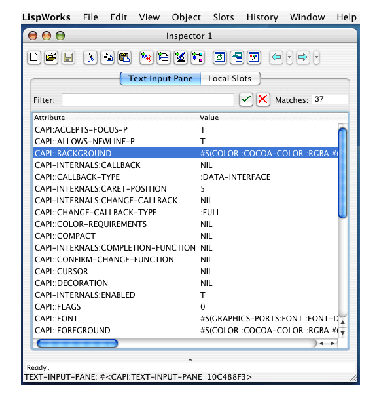Select the CAPI::COMPACT row
Image resolution: width=383 pixels, height=397 pixels.
[x=185, y=236]
